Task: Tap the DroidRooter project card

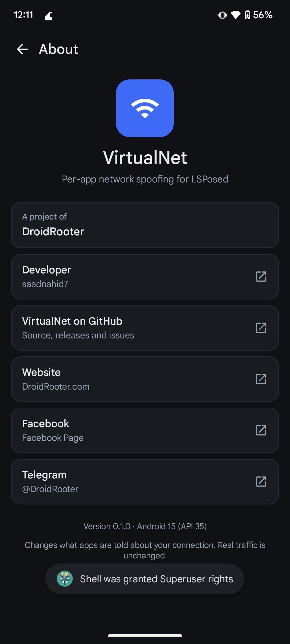Action: 145,225
